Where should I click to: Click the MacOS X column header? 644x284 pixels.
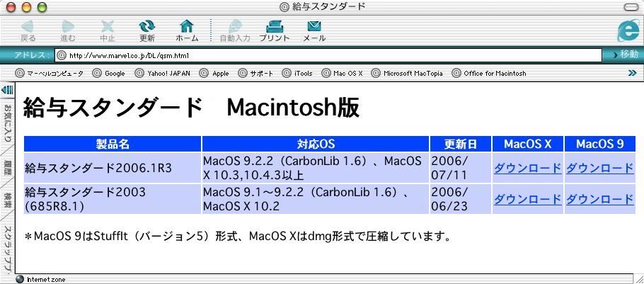(x=528, y=144)
